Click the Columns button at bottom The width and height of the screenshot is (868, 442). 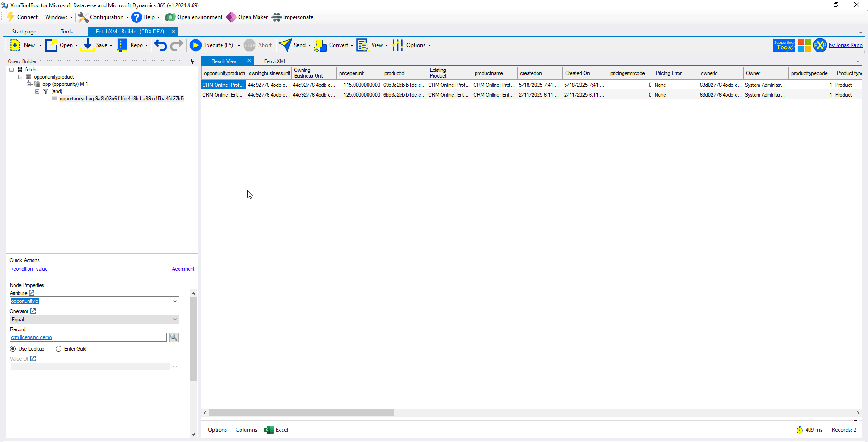tap(246, 430)
